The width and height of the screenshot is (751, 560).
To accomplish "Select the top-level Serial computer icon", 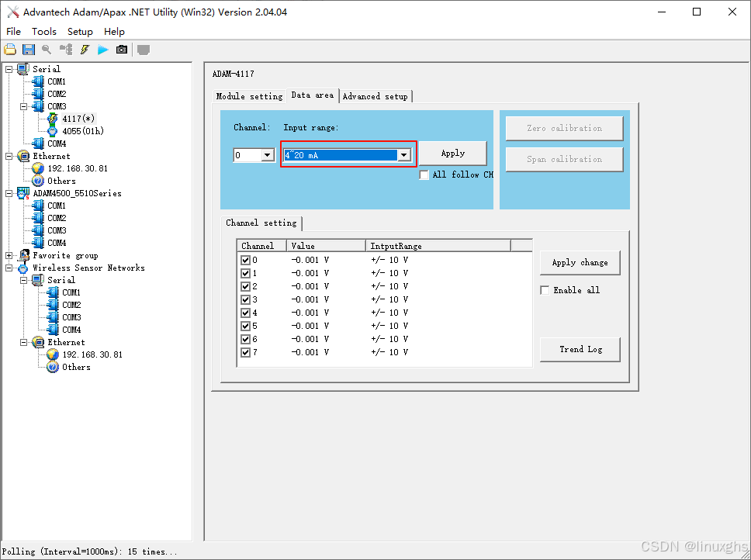I will tap(23, 69).
